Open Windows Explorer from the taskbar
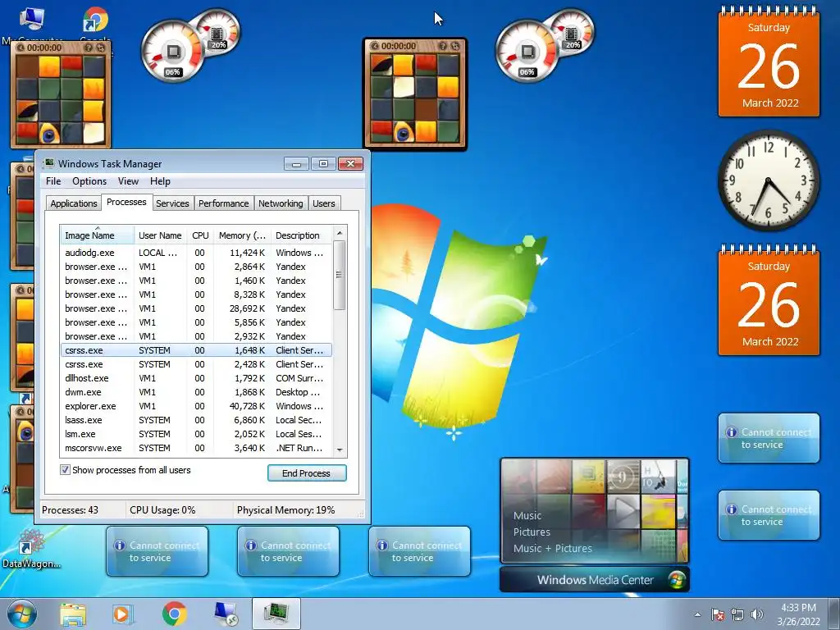The width and height of the screenshot is (840, 630). (x=73, y=614)
